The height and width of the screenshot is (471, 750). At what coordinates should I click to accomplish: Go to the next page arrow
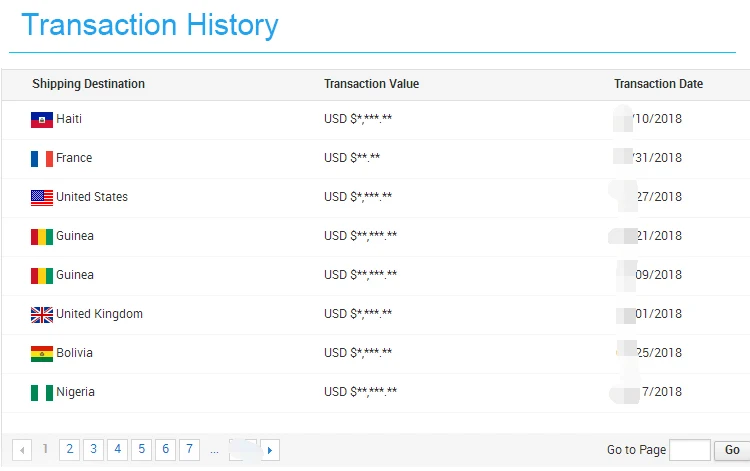pyautogui.click(x=270, y=451)
